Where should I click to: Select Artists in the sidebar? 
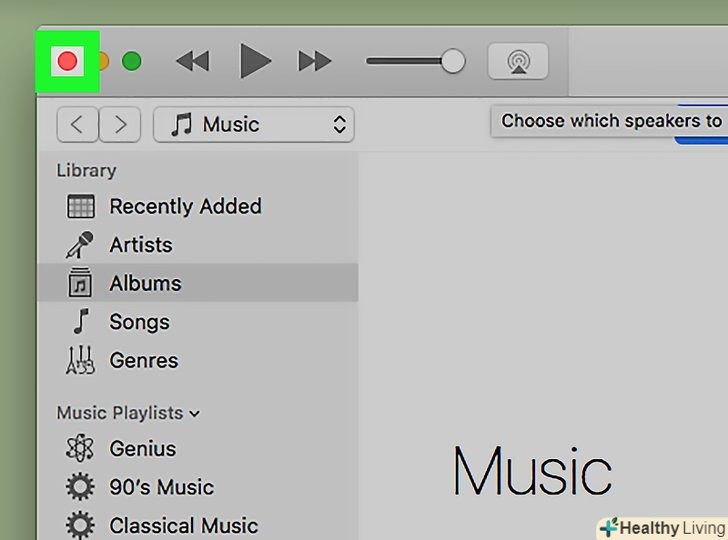tap(197, 245)
